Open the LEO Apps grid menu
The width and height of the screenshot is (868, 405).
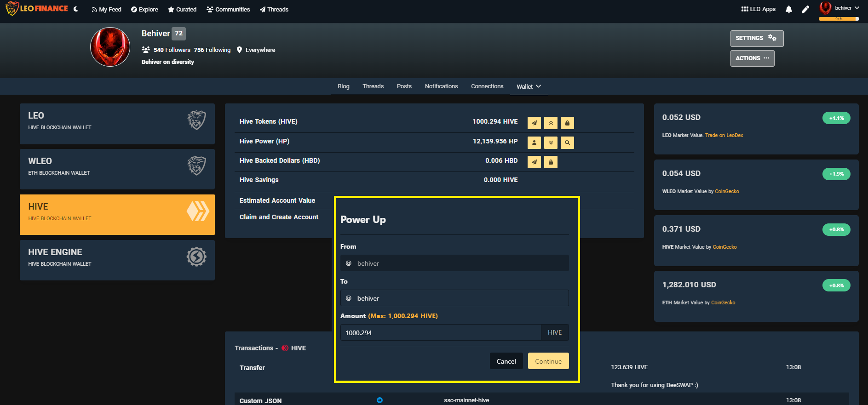tap(759, 9)
